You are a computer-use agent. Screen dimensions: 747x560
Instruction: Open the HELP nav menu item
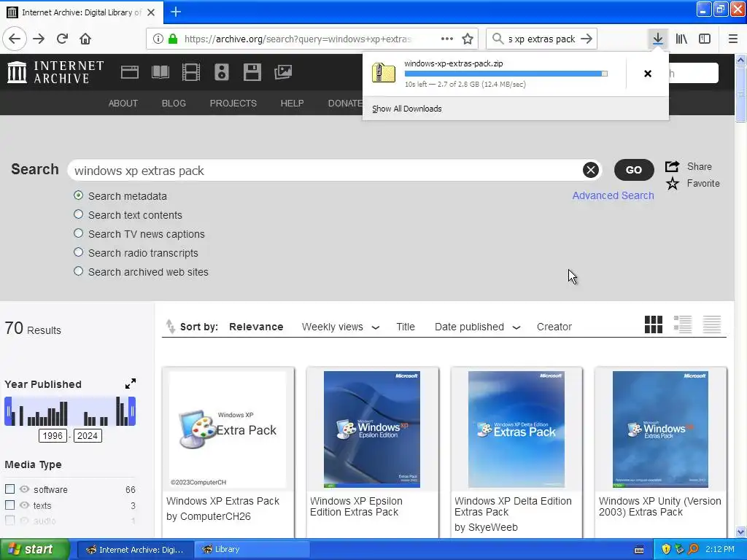point(292,104)
